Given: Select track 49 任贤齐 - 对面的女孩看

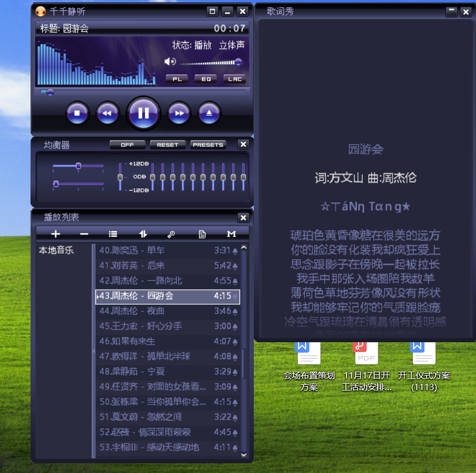Looking at the screenshot, I should 167,387.
